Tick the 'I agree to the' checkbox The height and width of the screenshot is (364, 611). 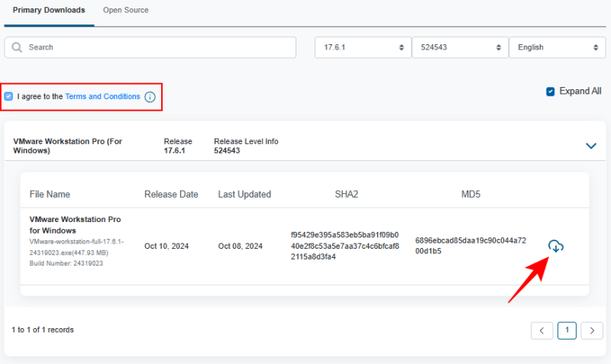[x=8, y=97]
